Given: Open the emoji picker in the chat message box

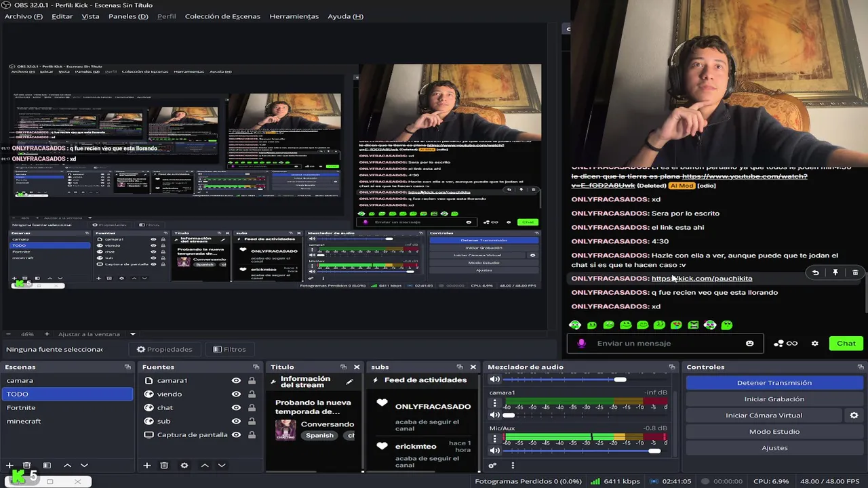Looking at the screenshot, I should (x=749, y=344).
